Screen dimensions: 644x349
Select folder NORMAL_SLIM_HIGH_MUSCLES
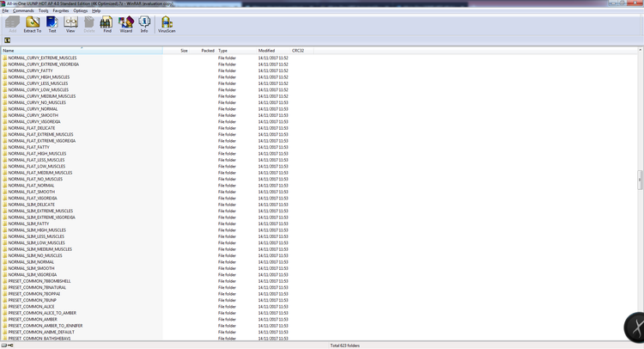(x=37, y=230)
